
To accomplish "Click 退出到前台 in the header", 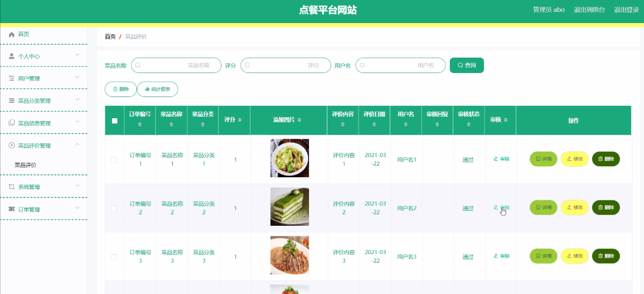I will [x=589, y=10].
